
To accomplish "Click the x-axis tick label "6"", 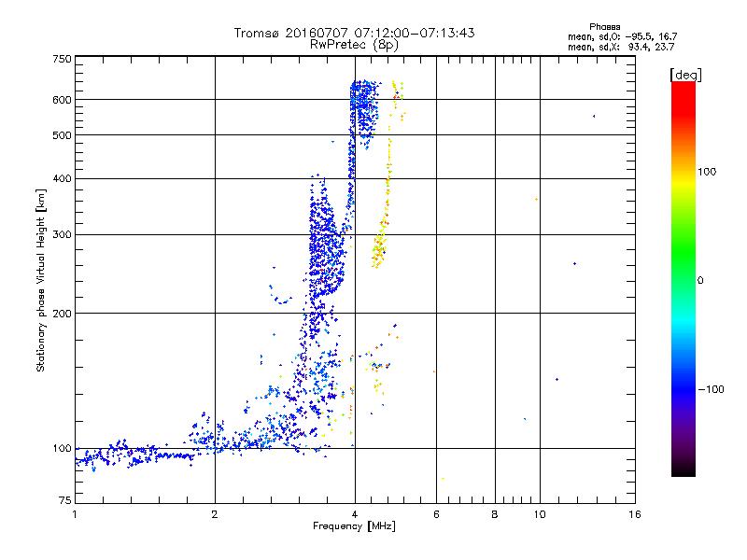I will [x=436, y=514].
